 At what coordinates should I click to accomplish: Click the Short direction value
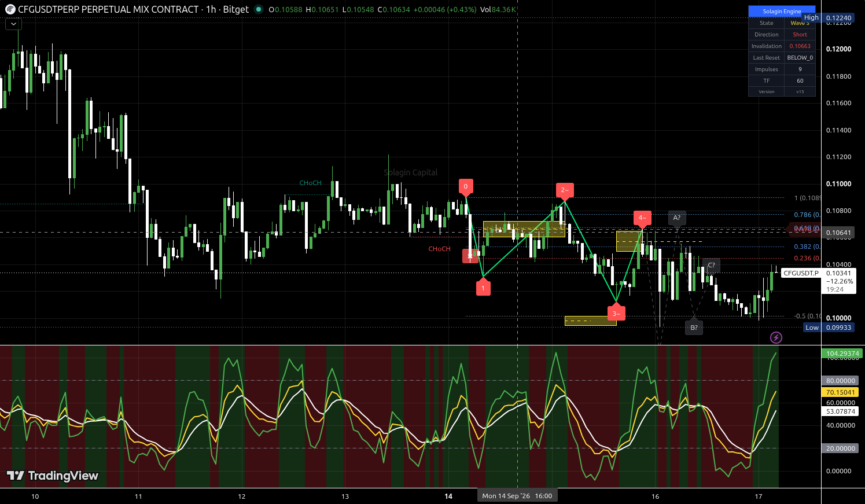[x=800, y=35]
